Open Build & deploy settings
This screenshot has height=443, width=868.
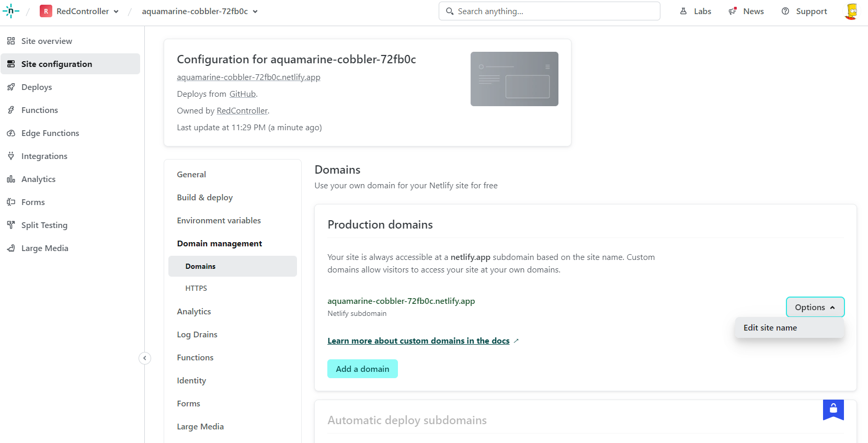point(204,198)
